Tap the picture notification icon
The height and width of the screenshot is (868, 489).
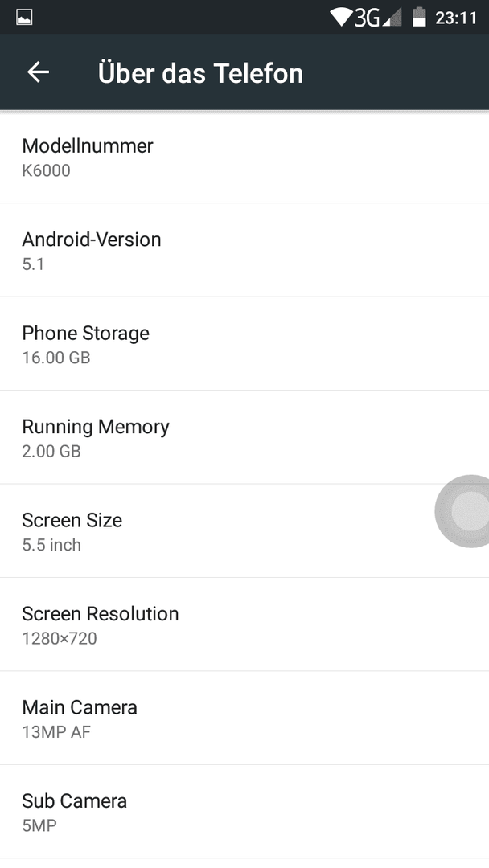24,18
